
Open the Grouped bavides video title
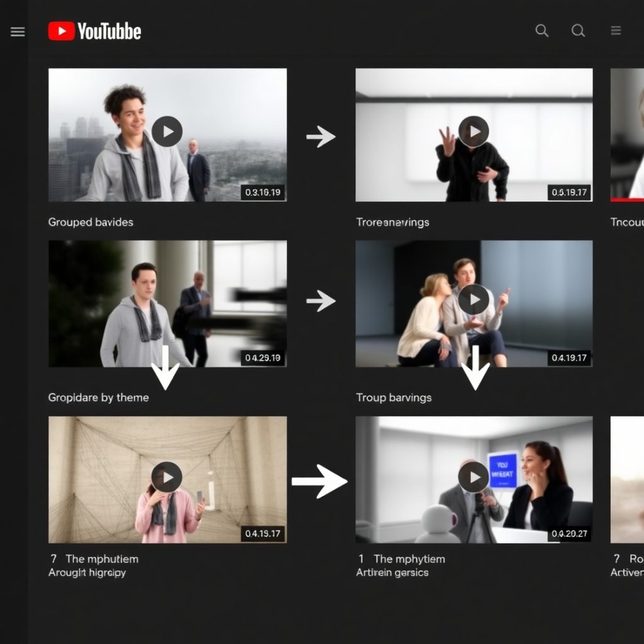click(x=89, y=222)
